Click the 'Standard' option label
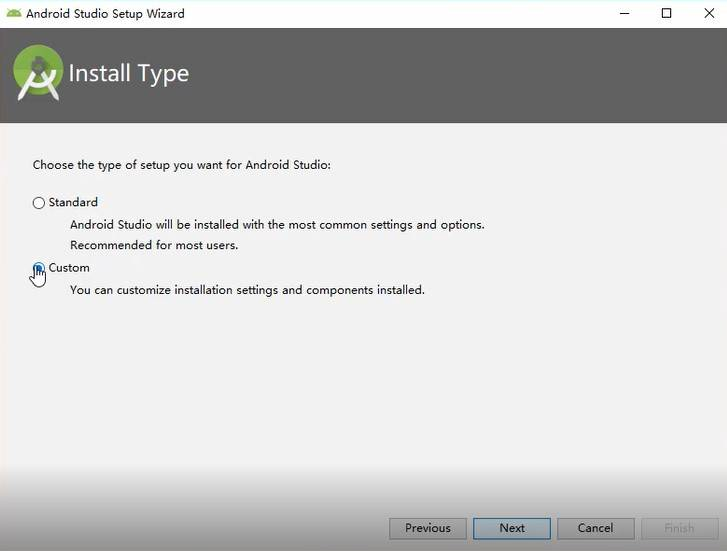The width and height of the screenshot is (727, 551). click(73, 202)
